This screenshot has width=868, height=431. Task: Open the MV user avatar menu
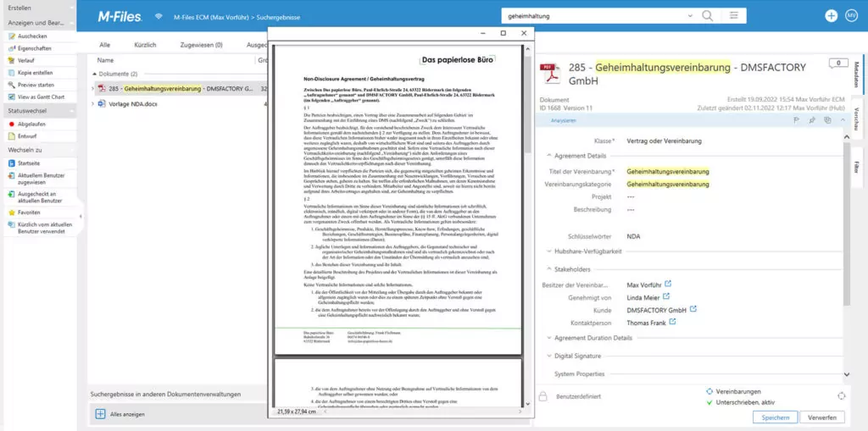click(851, 16)
